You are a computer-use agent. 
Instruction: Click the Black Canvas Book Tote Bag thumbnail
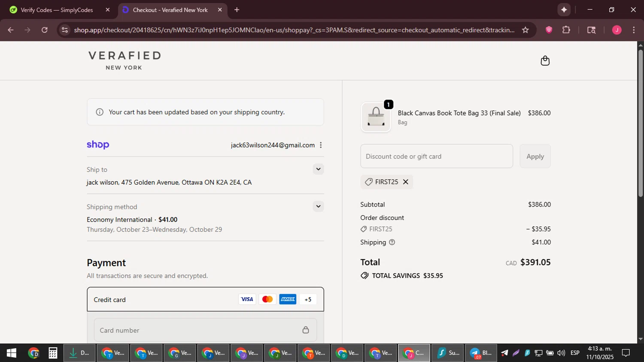[376, 117]
